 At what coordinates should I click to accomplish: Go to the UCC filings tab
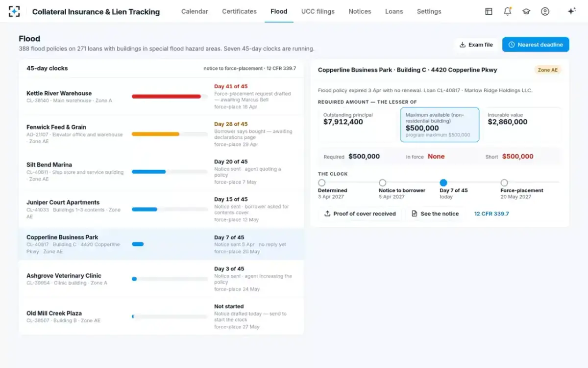[318, 11]
